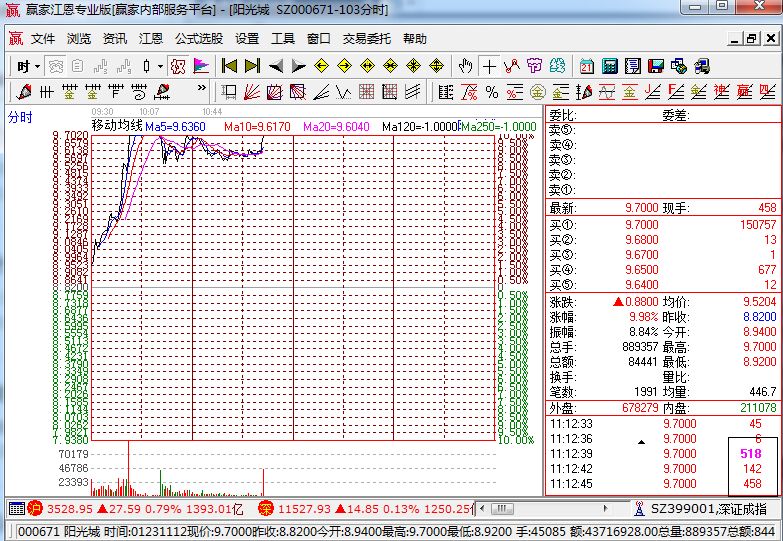Click the 分时 chart label
The image size is (783, 541).
coord(20,117)
